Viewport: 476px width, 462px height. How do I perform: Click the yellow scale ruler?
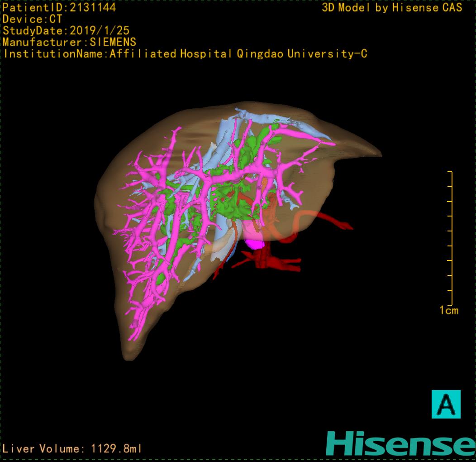pyautogui.click(x=450, y=238)
